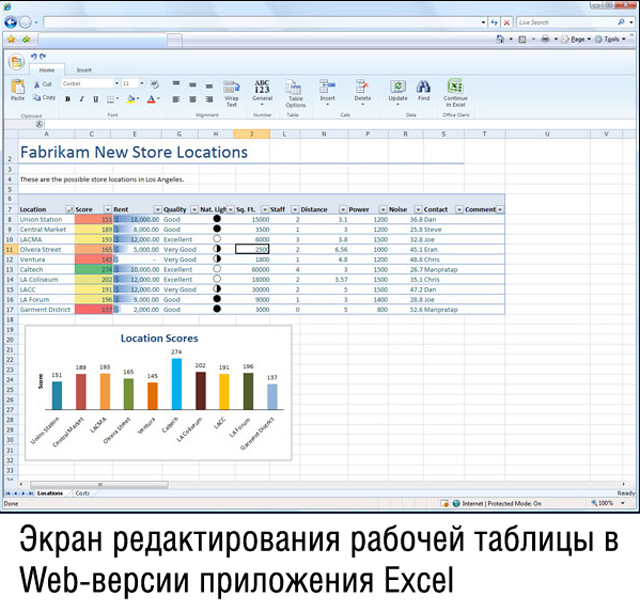Click the Caltech score cell 274
The width and height of the screenshot is (640, 612).
[93, 269]
